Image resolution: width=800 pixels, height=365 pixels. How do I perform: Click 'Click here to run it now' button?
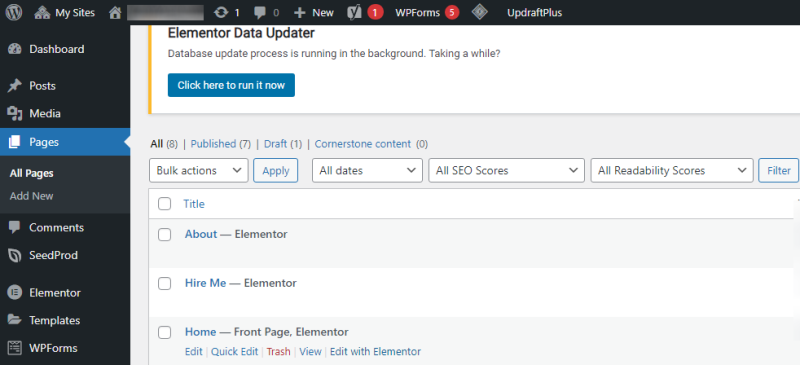click(x=231, y=85)
